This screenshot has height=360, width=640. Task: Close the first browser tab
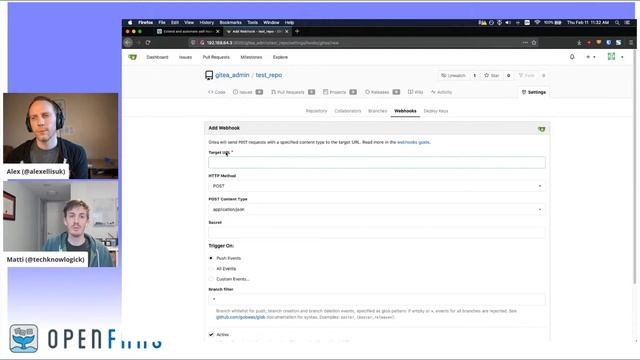click(218, 31)
